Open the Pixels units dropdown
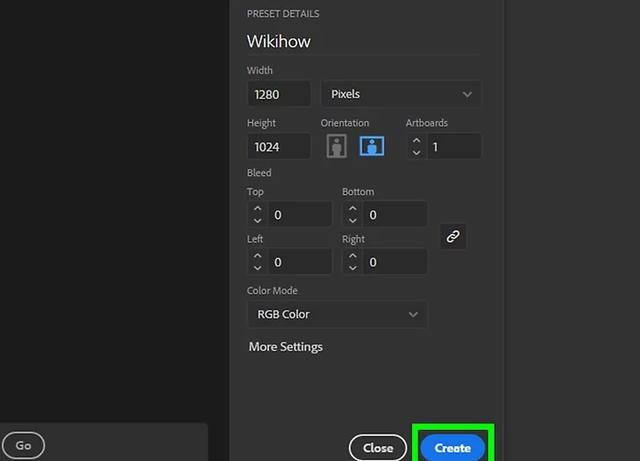 (400, 94)
